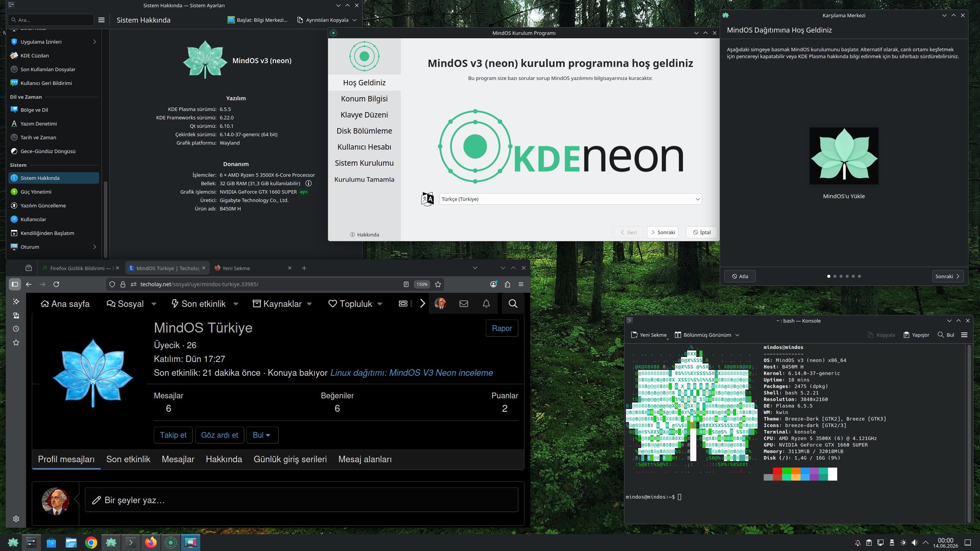Expand the Oturum entry in settings sidebar
The image size is (980, 551).
pyautogui.click(x=95, y=247)
